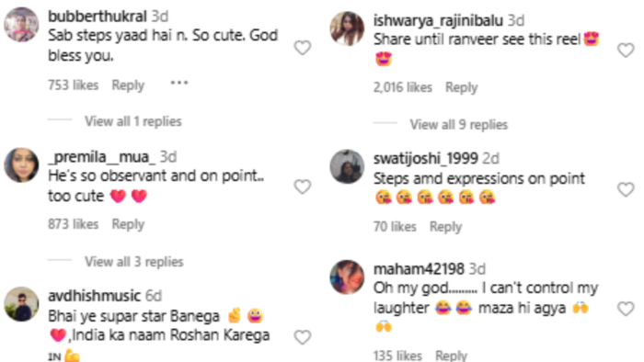Image resolution: width=644 pixels, height=362 pixels.
Task: Open ishwarya_rajinibalu's profile avatar
Action: click(347, 28)
